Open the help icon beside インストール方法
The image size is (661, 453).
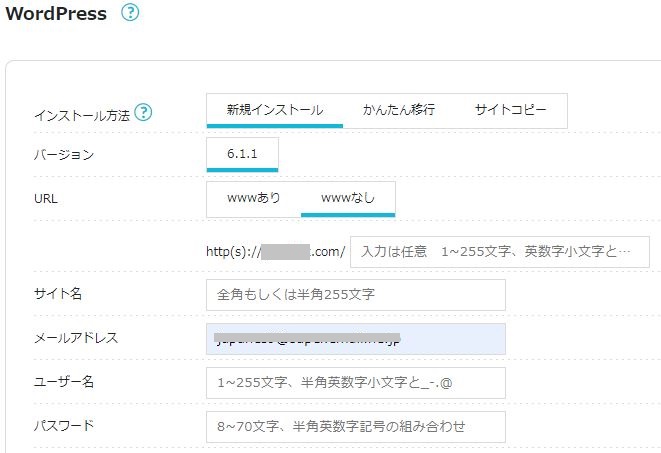143,113
